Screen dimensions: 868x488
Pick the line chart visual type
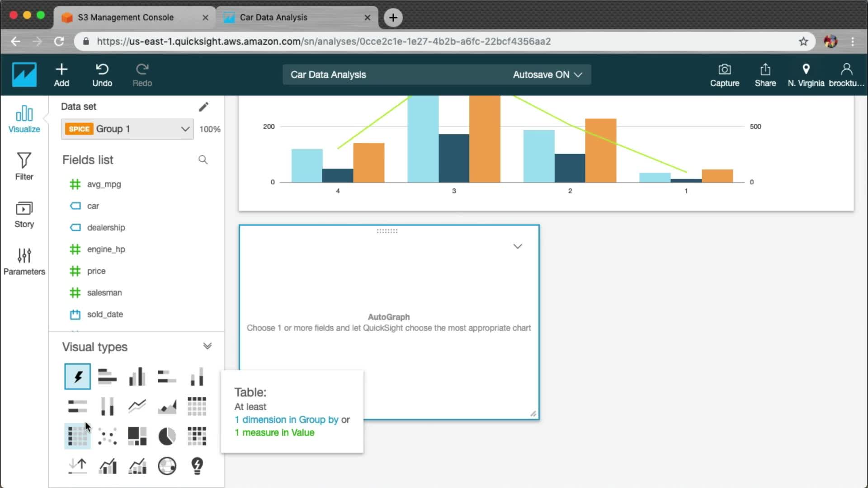click(x=137, y=406)
